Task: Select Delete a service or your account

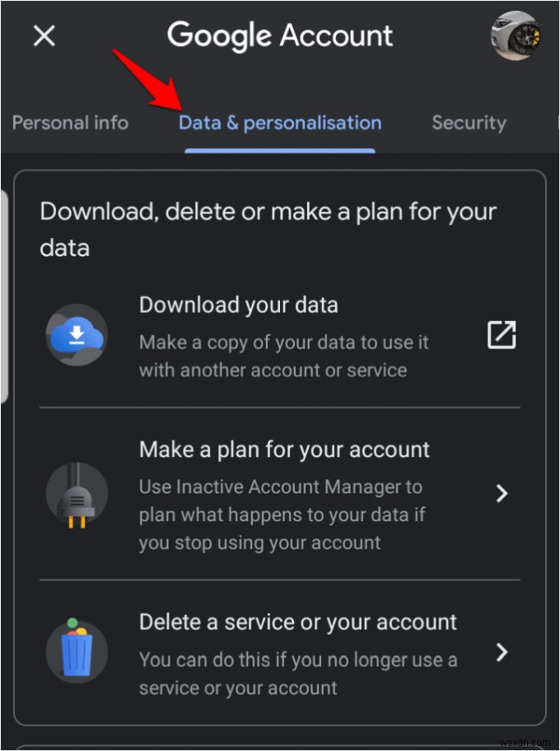Action: [298, 622]
